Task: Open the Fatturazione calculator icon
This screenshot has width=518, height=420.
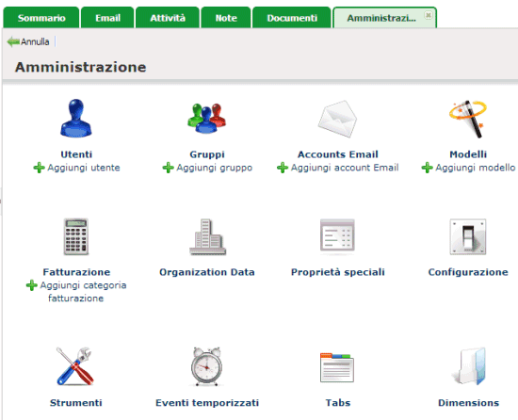Action: click(x=76, y=236)
